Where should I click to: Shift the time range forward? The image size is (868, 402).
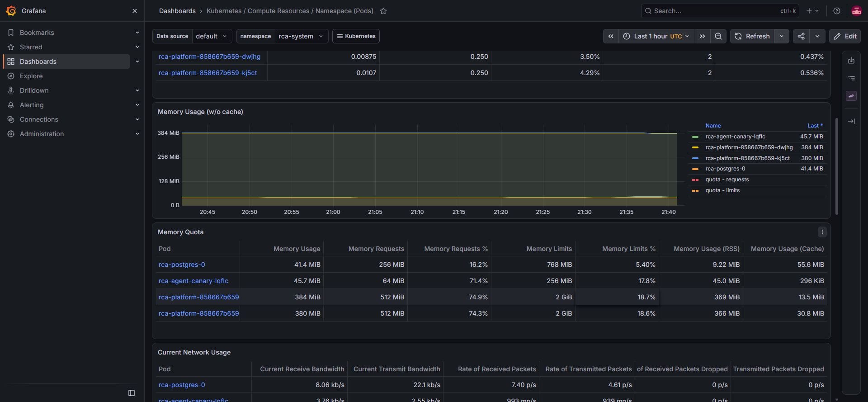click(703, 36)
